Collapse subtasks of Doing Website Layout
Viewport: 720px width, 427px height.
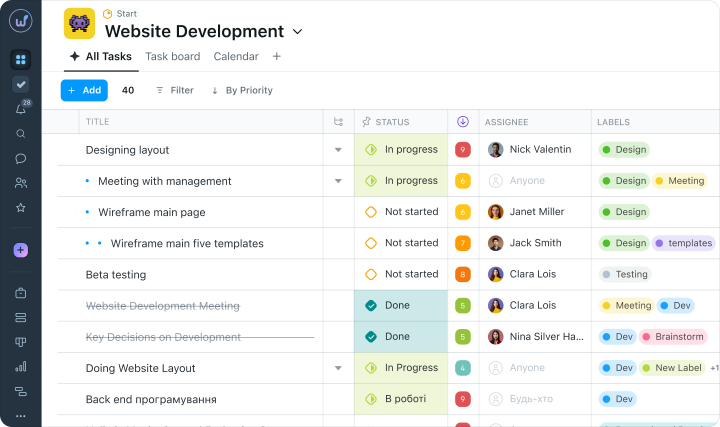point(338,368)
